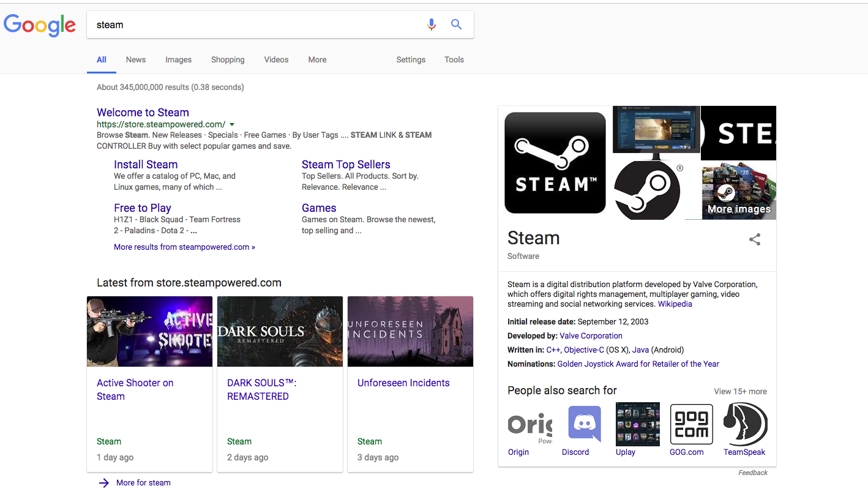Open the Free to Play sitelink

tap(143, 208)
